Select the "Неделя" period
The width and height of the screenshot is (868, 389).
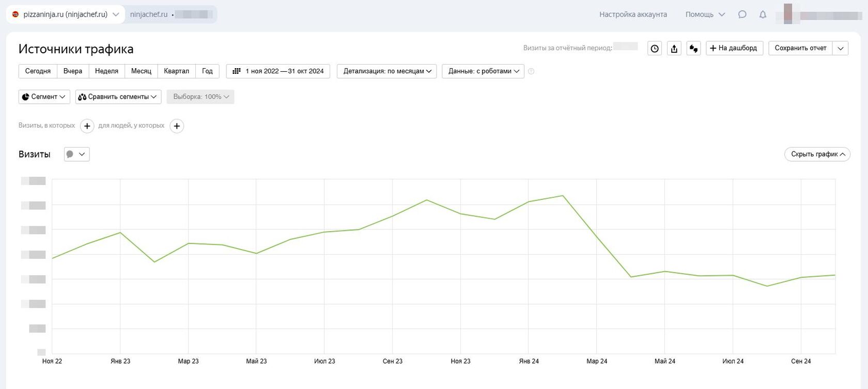point(106,71)
